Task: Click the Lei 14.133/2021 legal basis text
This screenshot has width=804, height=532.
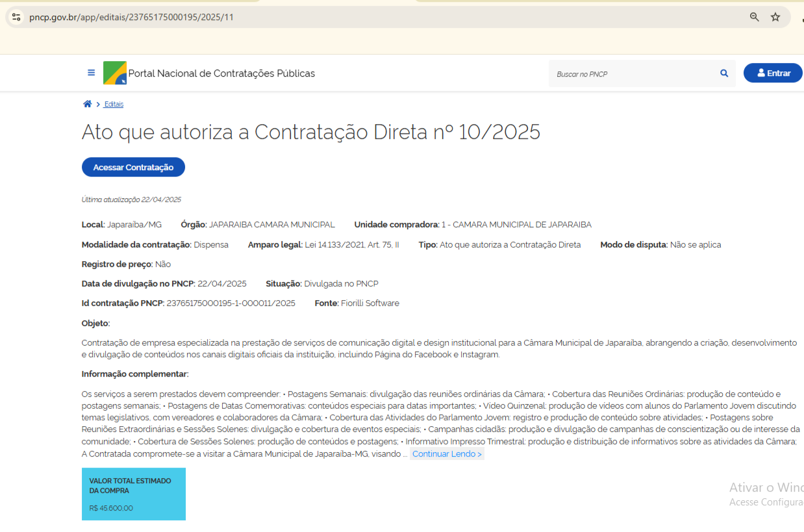Action: click(352, 245)
